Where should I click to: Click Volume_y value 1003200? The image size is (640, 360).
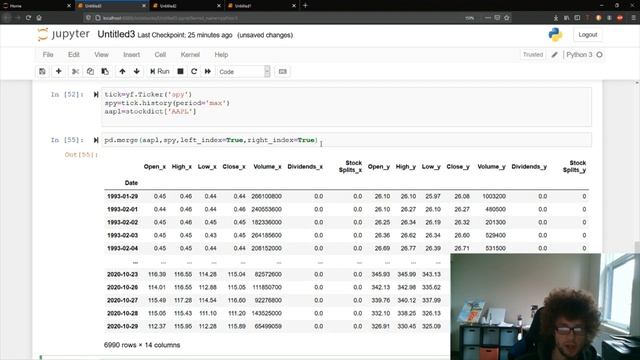[x=494, y=196]
